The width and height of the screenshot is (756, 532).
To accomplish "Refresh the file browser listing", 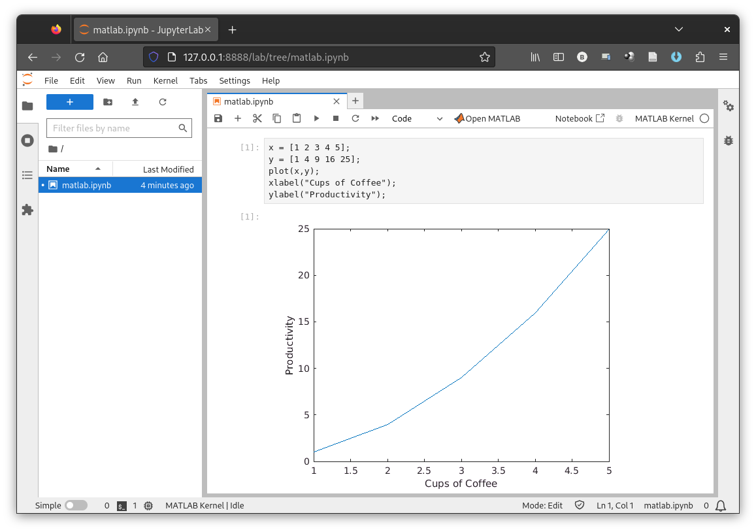I will pyautogui.click(x=163, y=102).
